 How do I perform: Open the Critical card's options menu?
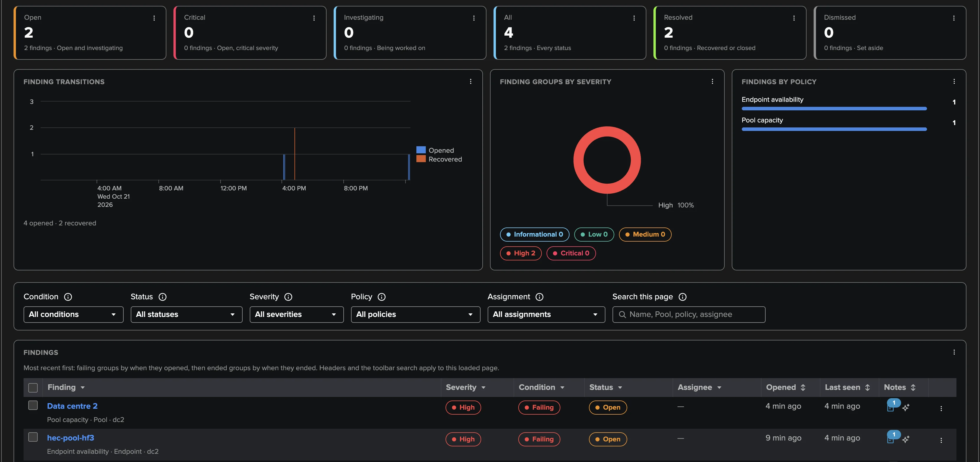pyautogui.click(x=314, y=18)
